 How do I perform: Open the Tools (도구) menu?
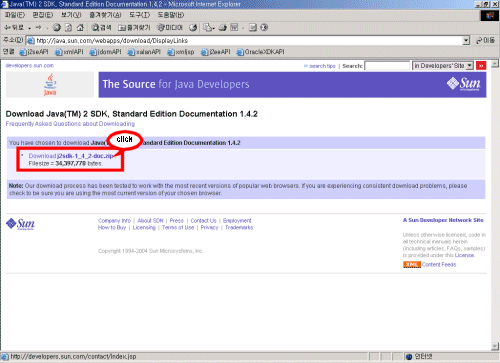[139, 15]
